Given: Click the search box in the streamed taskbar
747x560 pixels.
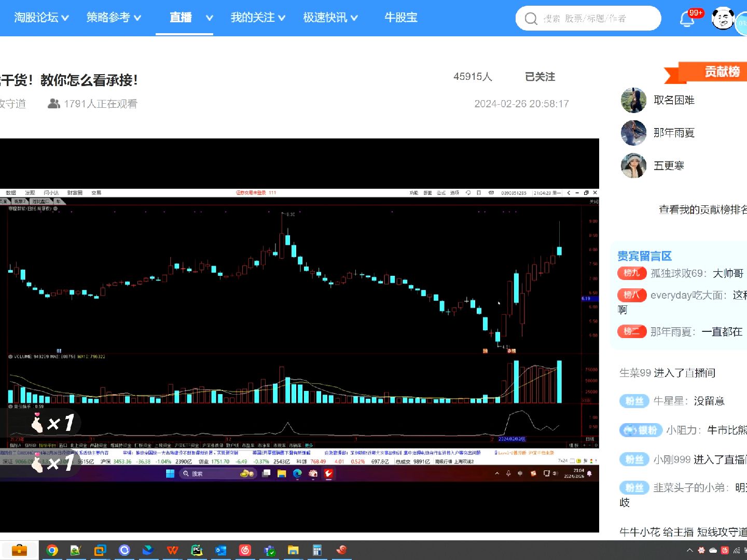Looking at the screenshot, I should [218, 473].
